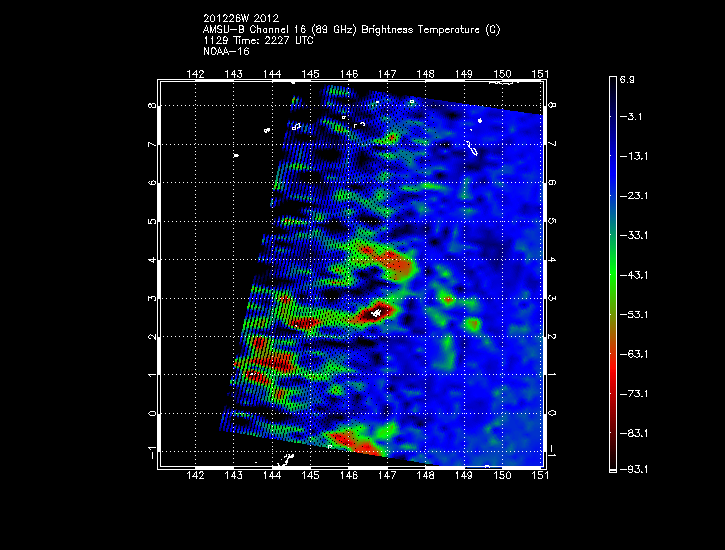The image size is (725, 550).
Task: Click the latitude 0 label on the right axis
Action: 553,413
